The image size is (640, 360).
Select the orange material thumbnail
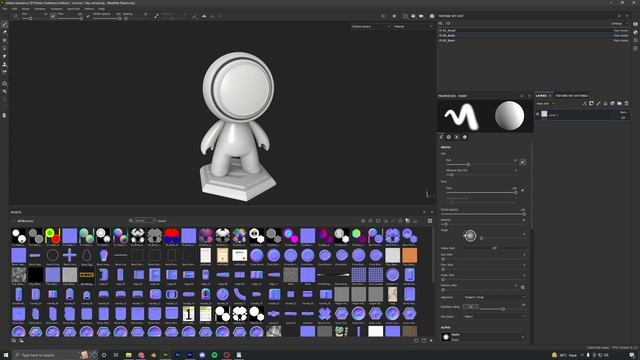click(x=409, y=256)
